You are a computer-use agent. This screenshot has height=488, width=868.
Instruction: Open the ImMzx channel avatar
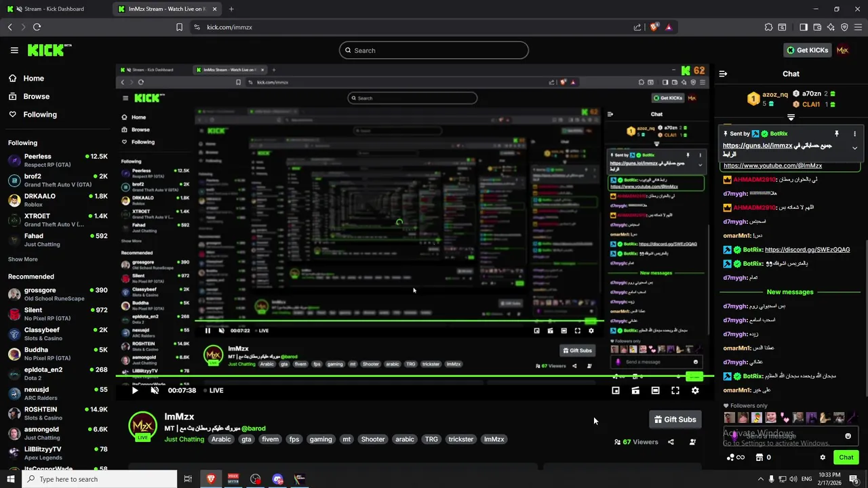point(142,426)
